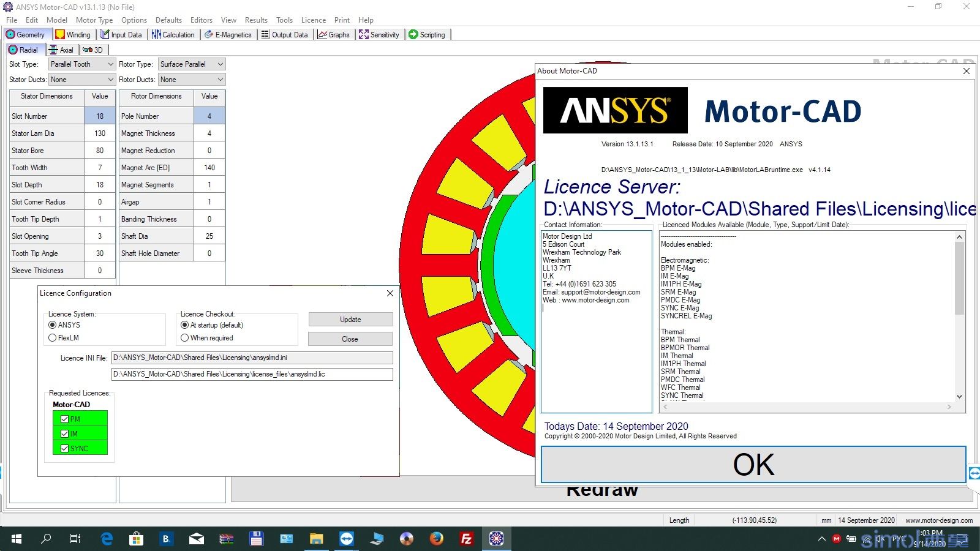Open the Winding tab
Viewport: 980px width, 551px height.
click(73, 35)
